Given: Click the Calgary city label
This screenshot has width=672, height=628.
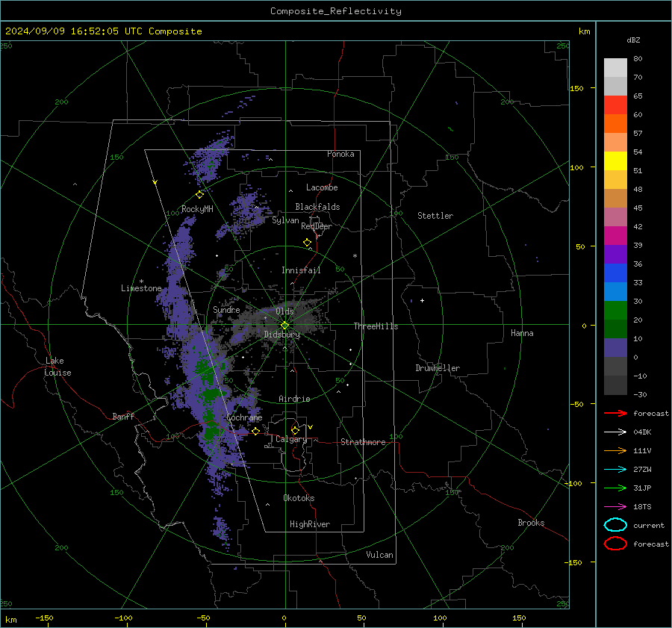Looking at the screenshot, I should click(x=291, y=439).
